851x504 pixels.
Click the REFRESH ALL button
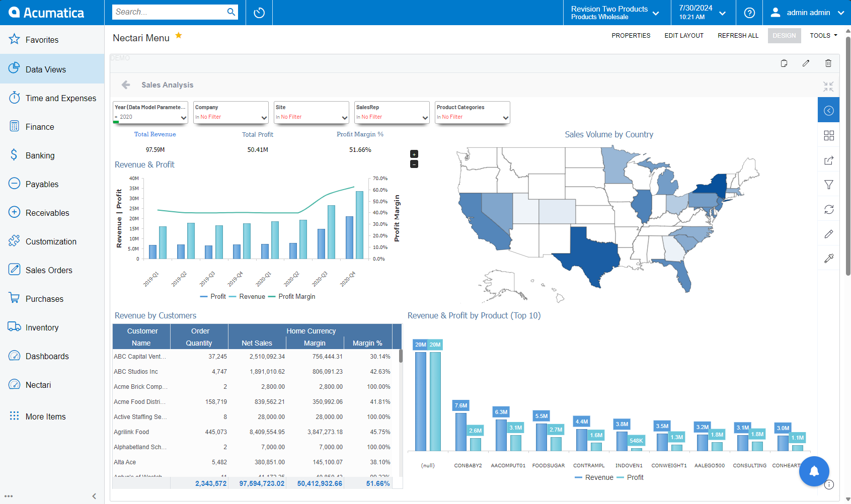pyautogui.click(x=738, y=36)
